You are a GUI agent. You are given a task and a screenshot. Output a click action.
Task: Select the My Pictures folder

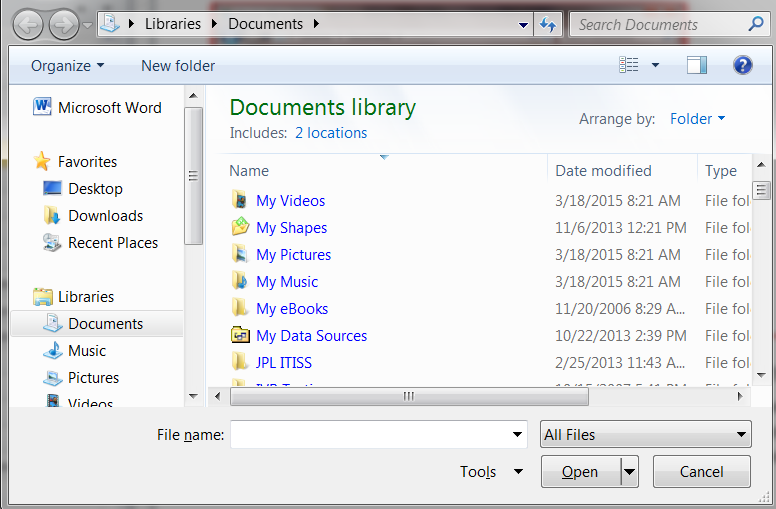293,254
